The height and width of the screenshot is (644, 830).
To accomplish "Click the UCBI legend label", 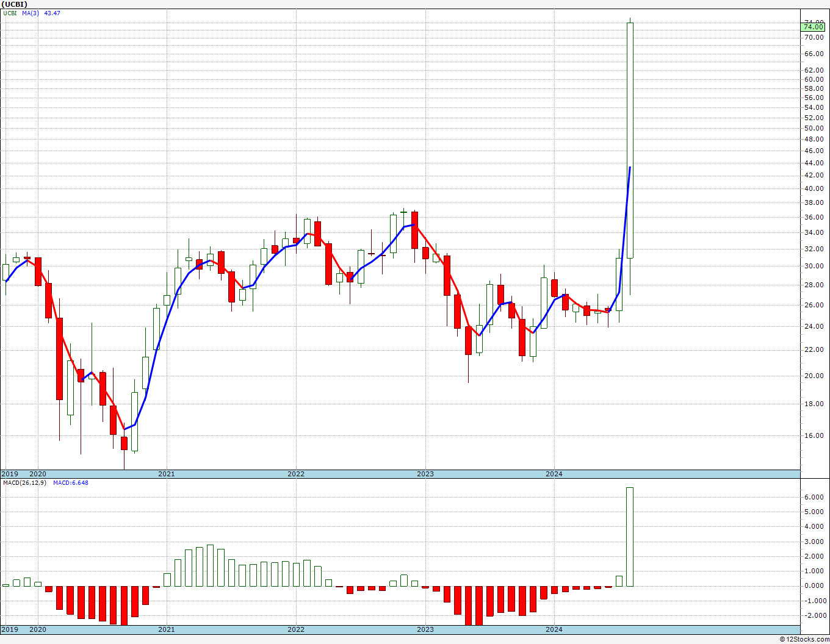I will [x=10, y=13].
